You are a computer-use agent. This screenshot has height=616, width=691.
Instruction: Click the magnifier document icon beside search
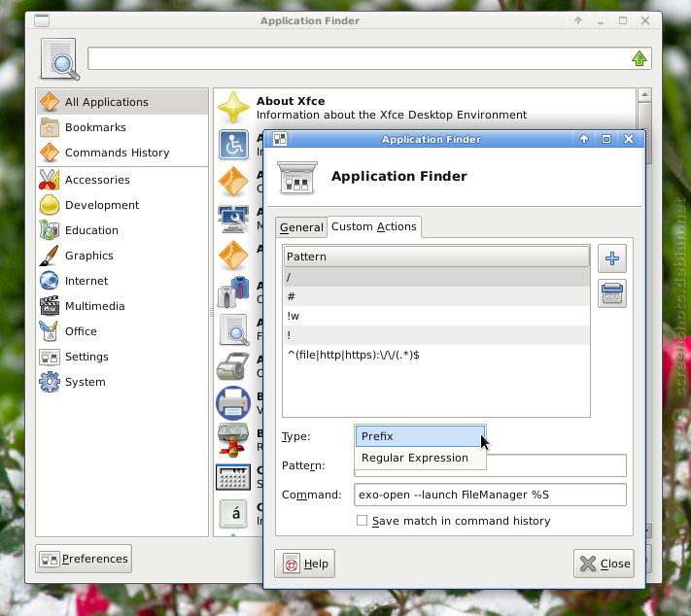(x=59, y=59)
